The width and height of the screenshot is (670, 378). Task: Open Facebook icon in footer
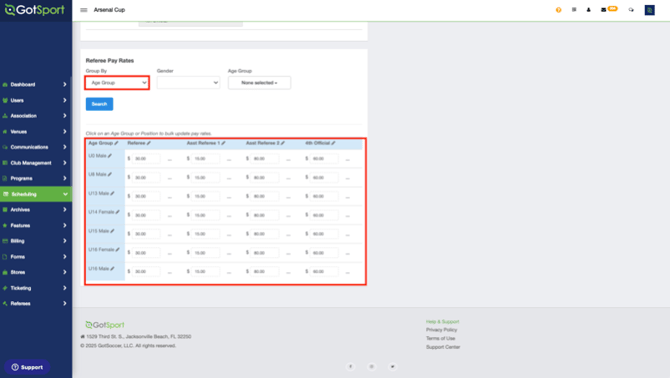click(350, 366)
